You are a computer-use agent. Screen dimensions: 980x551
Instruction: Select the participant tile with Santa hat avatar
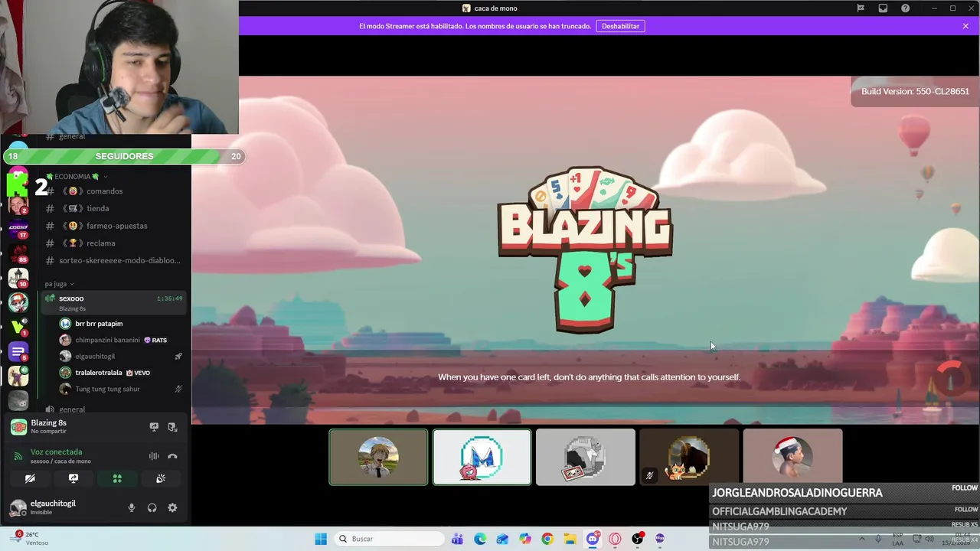[792, 457]
